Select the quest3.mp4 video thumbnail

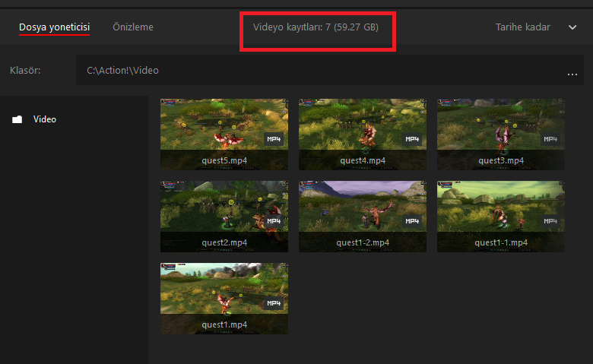(x=501, y=135)
